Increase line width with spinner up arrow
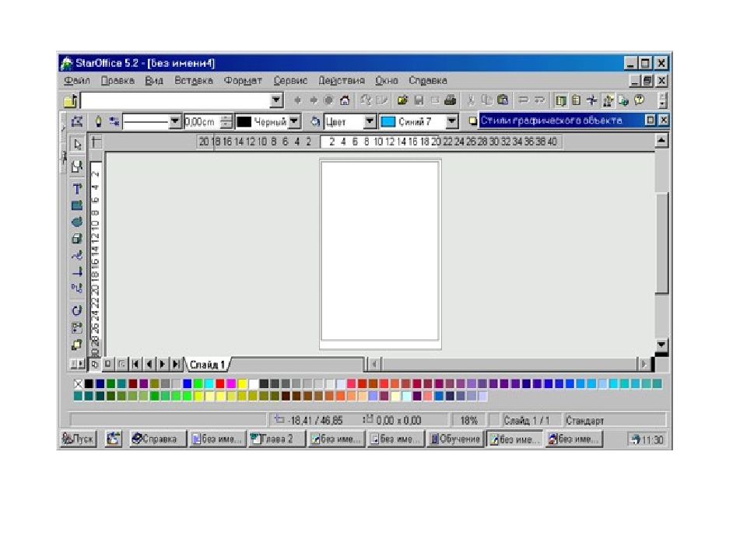This screenshot has width=747, height=560. (226, 118)
